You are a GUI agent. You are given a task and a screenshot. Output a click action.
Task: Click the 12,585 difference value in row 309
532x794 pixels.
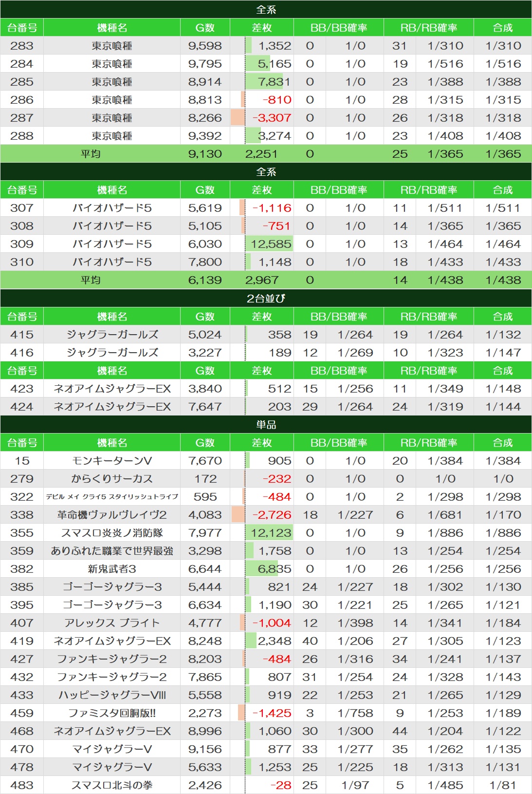pyautogui.click(x=271, y=244)
